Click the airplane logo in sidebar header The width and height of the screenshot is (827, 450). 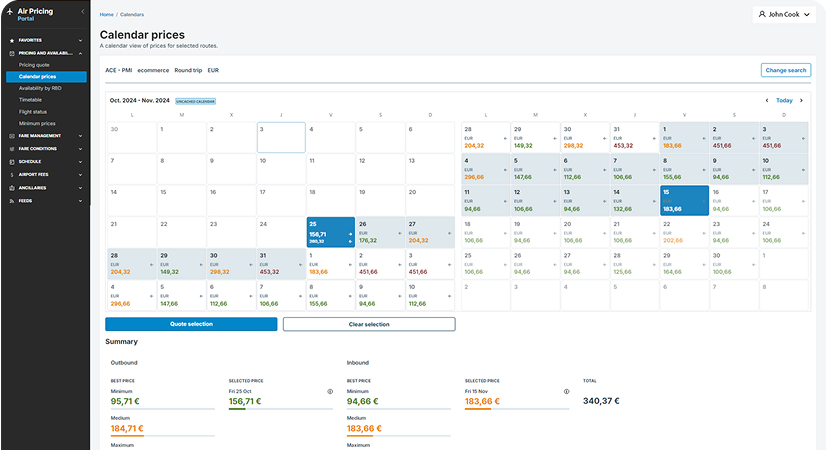point(9,14)
